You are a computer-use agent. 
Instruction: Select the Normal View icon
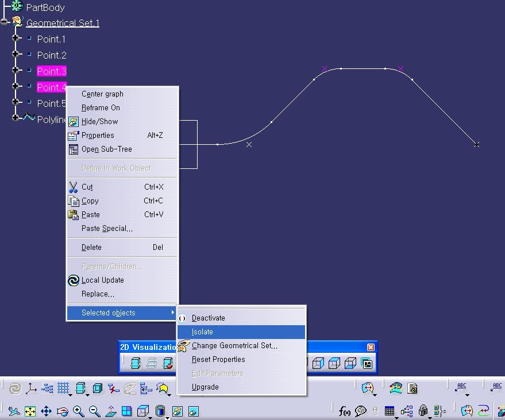tap(111, 411)
